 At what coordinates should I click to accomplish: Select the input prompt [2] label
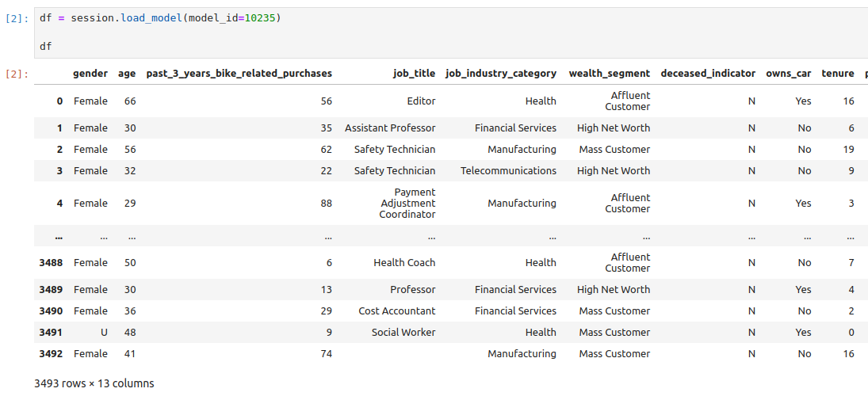(14, 18)
